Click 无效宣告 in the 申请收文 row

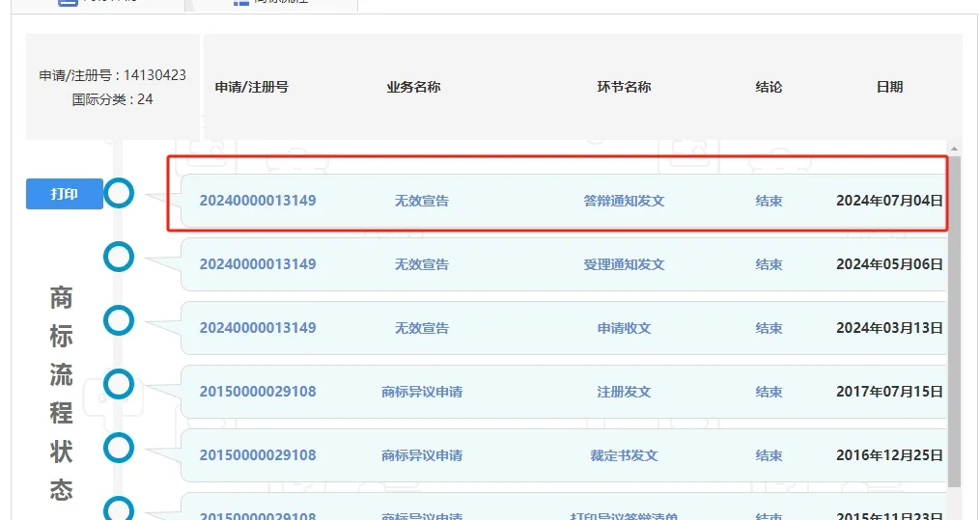tap(422, 328)
